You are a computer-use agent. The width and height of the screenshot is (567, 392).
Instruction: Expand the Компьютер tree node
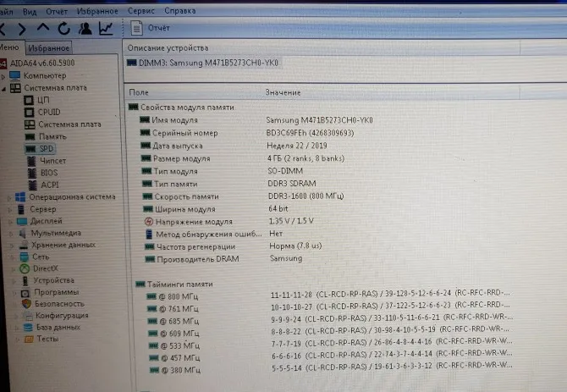(3, 76)
